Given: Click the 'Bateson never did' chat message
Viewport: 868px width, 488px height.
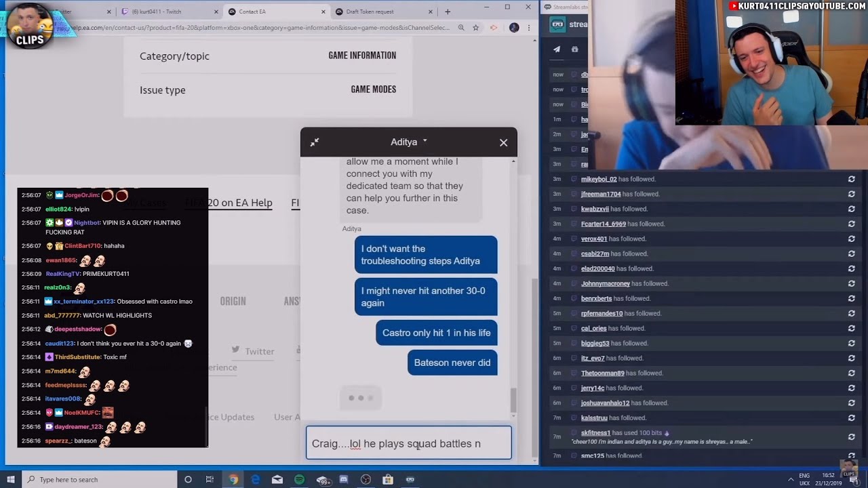Looking at the screenshot, I should 452,363.
